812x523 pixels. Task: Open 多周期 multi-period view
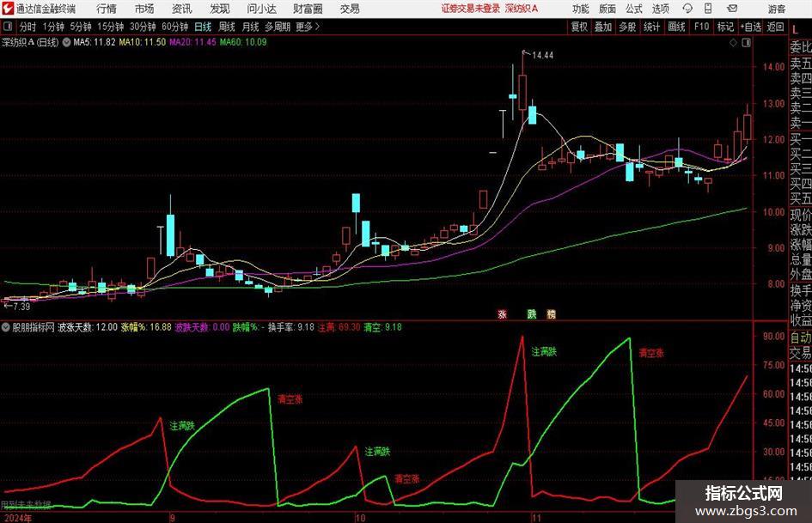[x=278, y=27]
